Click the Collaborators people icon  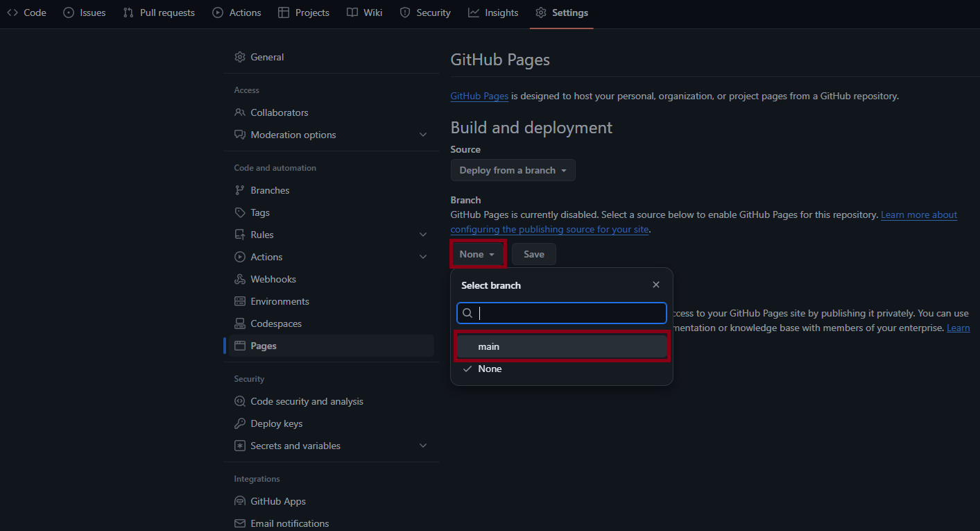tap(240, 112)
